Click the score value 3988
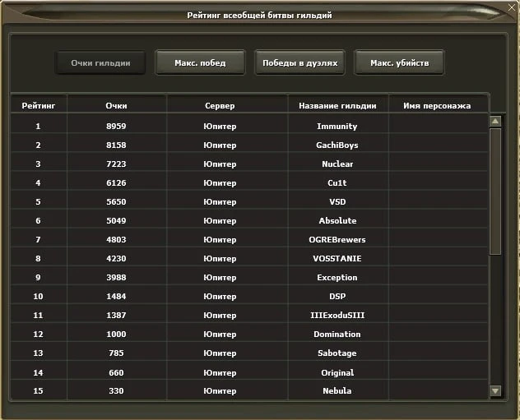 tap(116, 277)
